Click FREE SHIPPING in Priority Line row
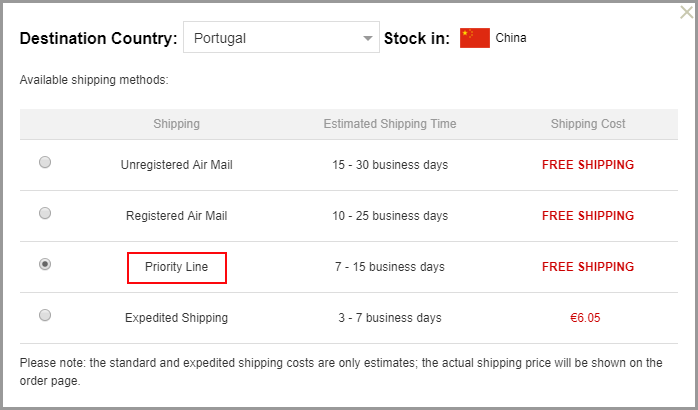This screenshot has height=410, width=698. click(x=588, y=267)
